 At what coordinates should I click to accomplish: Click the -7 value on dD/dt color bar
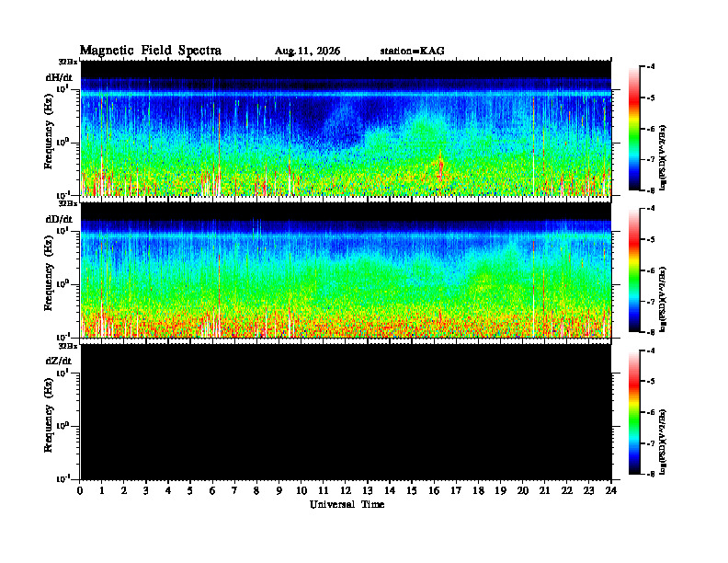click(x=651, y=302)
